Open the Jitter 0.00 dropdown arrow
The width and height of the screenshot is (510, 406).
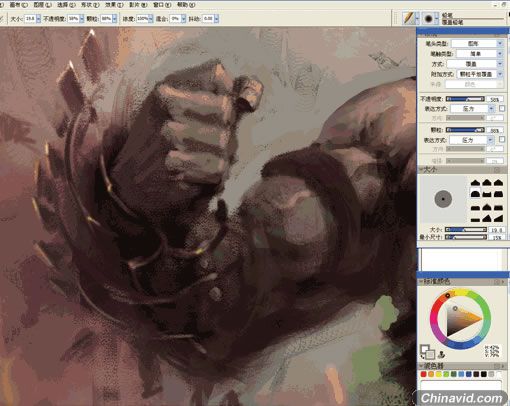[x=217, y=19]
